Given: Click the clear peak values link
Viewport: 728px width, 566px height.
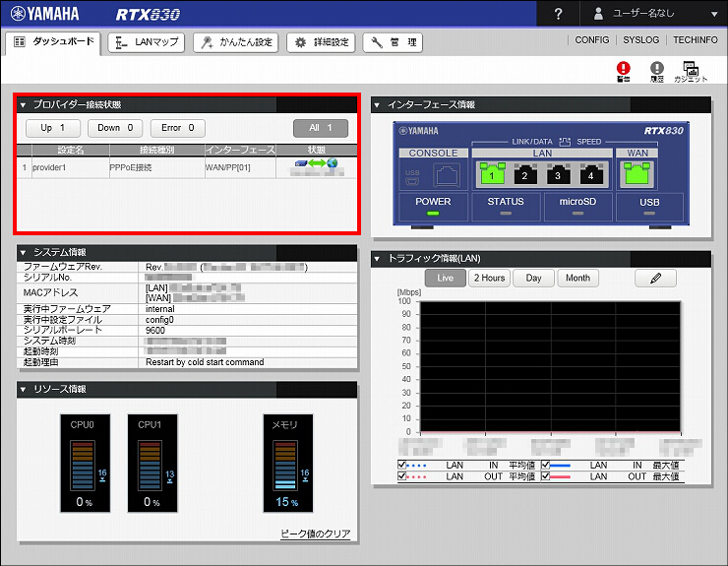Looking at the screenshot, I should (x=315, y=534).
